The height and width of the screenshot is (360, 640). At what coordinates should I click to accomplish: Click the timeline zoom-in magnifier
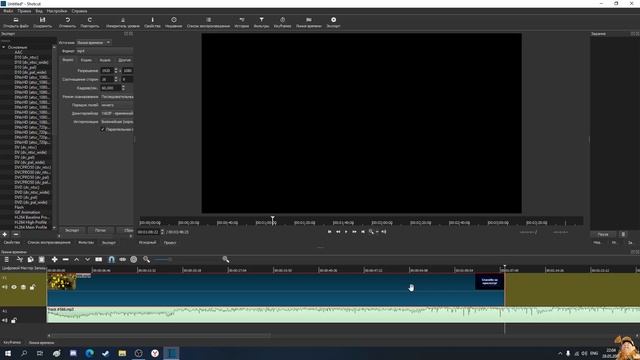coord(225,260)
